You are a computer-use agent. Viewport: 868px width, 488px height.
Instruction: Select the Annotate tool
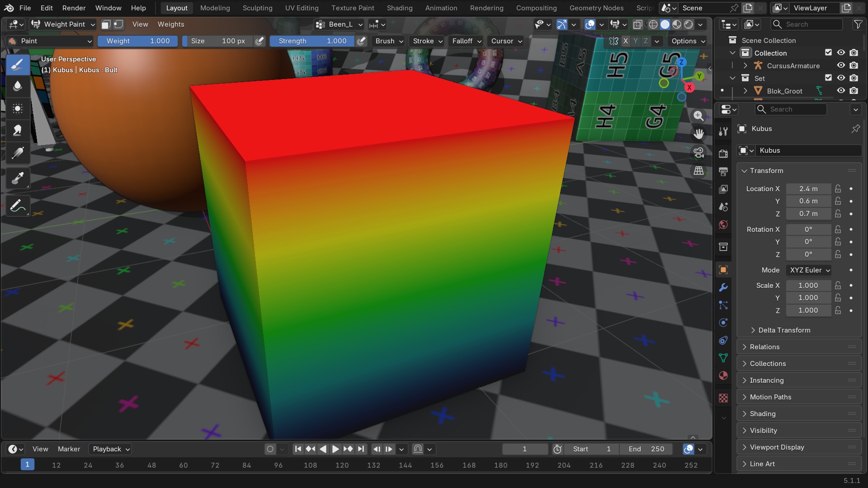pos(18,206)
